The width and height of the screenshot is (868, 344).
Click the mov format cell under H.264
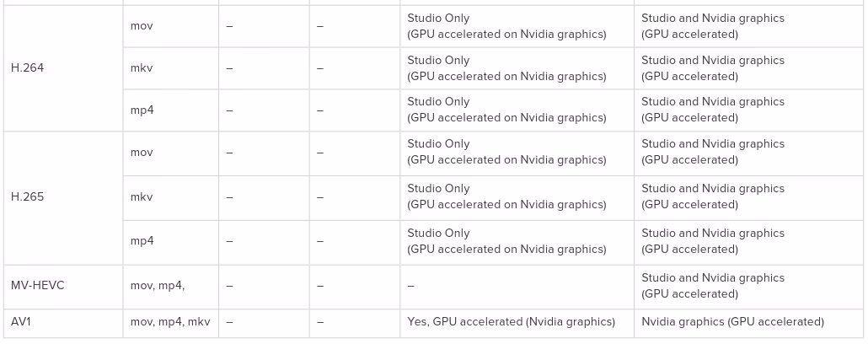[x=141, y=26]
